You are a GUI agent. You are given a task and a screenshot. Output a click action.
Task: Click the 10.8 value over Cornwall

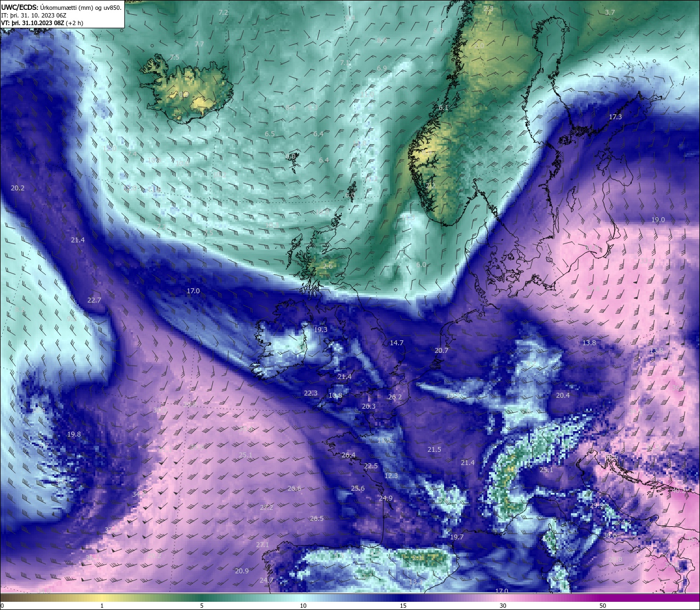336,395
